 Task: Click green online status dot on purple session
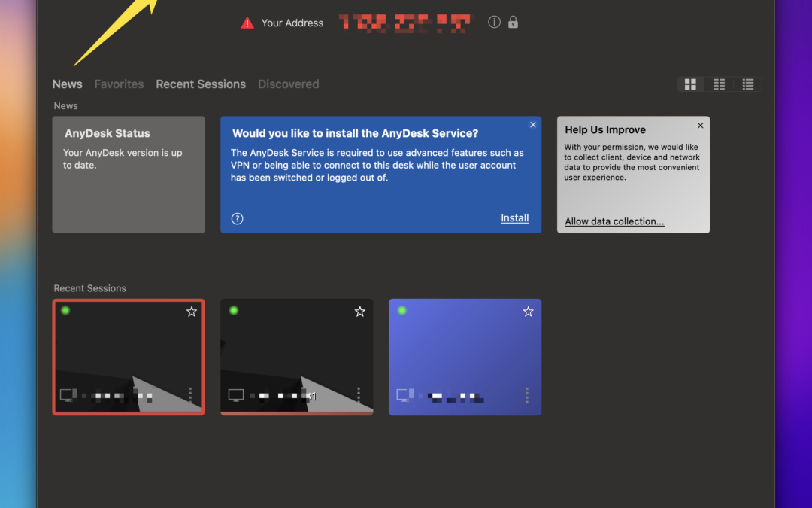click(x=401, y=311)
